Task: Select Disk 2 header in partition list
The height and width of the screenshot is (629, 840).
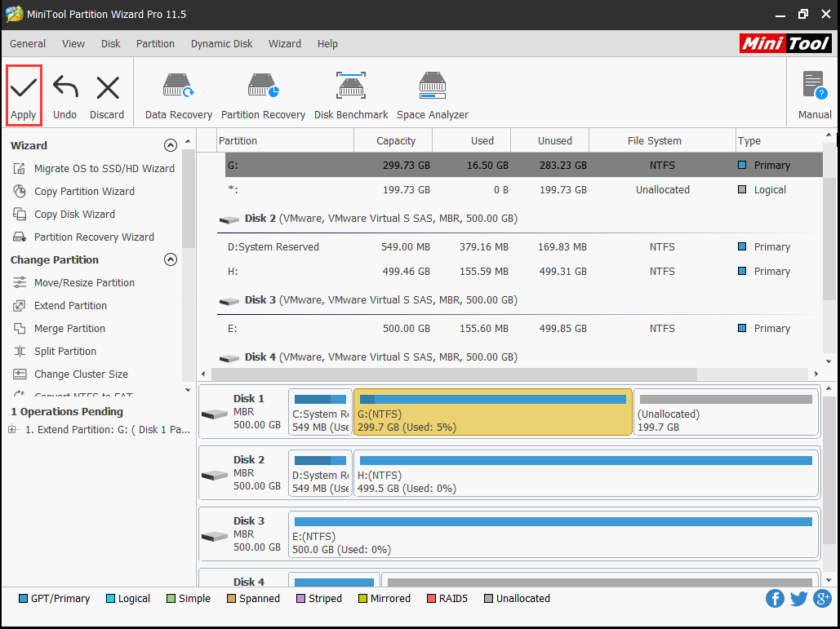Action: coord(369,219)
